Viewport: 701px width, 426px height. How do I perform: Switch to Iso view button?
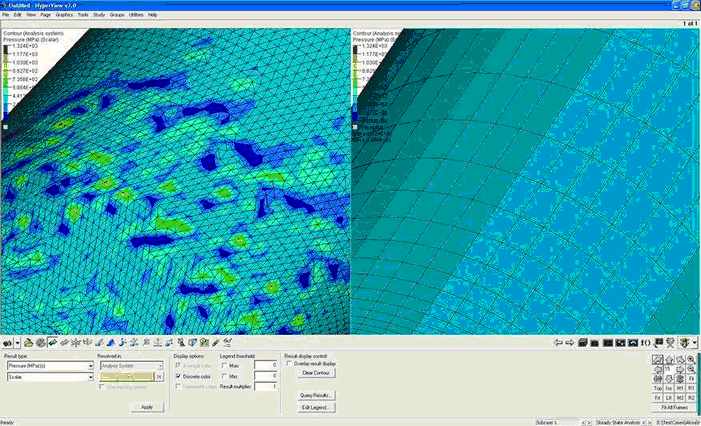tap(670, 388)
